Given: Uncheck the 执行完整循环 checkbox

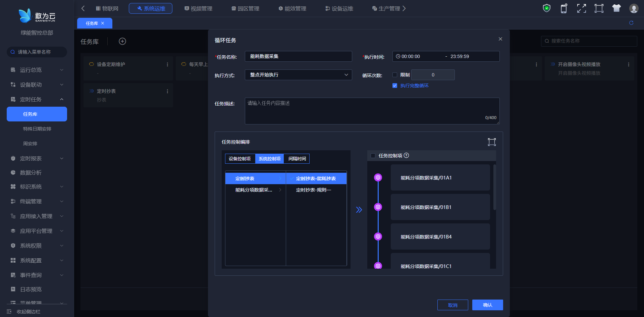Looking at the screenshot, I should 395,86.
